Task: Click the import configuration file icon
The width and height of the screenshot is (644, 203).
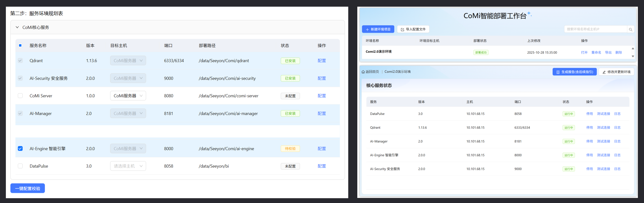Action: [402, 30]
